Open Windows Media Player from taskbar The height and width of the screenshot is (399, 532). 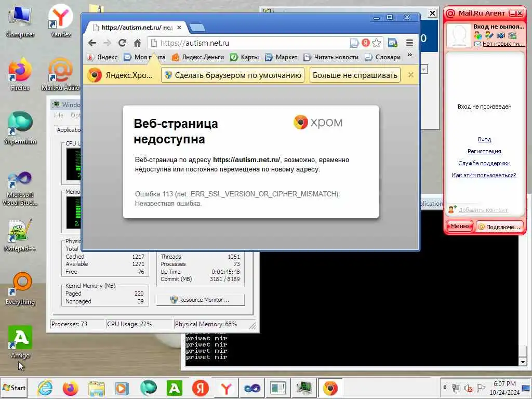pyautogui.click(x=122, y=388)
